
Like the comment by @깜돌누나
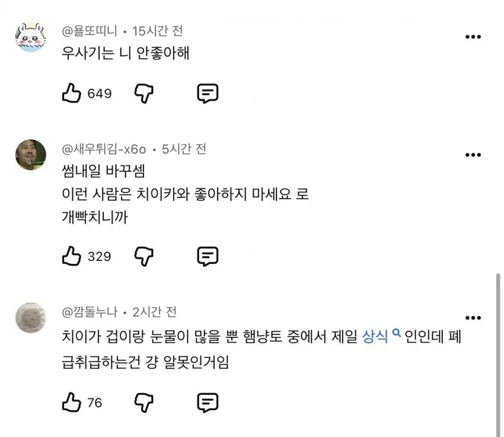(71, 402)
